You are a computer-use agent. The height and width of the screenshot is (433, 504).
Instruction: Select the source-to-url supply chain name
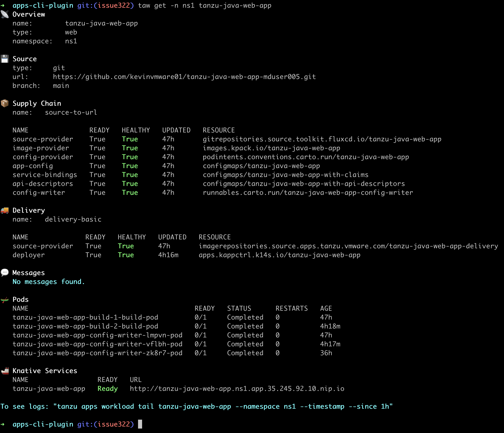[71, 112]
